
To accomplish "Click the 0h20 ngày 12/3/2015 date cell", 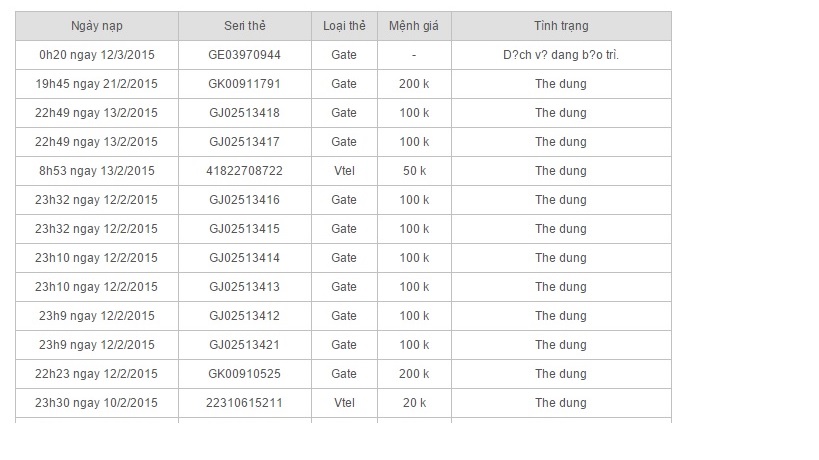I will (97, 55).
